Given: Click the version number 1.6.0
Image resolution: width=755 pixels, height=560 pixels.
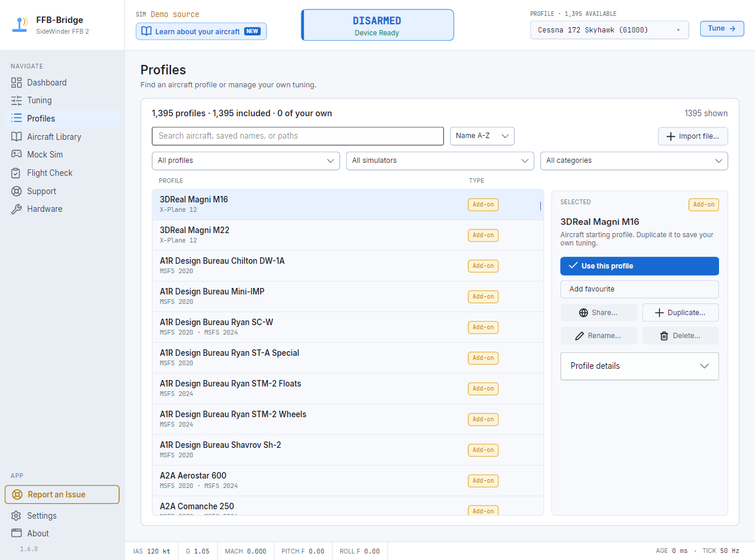Looking at the screenshot, I should point(29,549).
